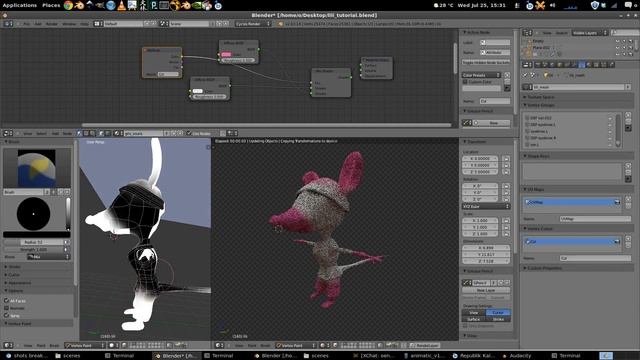Viewport: 640px width, 360px height.
Task: Click the New button in node Grease Pencil
Action: click(x=491, y=123)
